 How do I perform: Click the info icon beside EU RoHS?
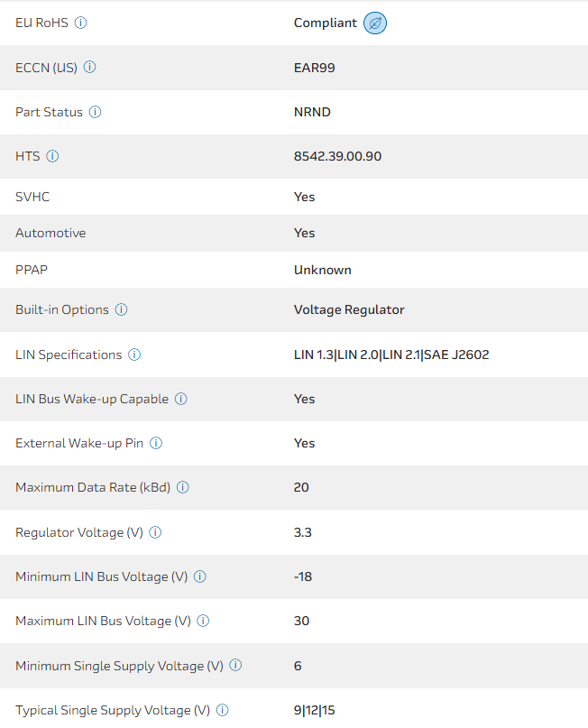coord(80,23)
